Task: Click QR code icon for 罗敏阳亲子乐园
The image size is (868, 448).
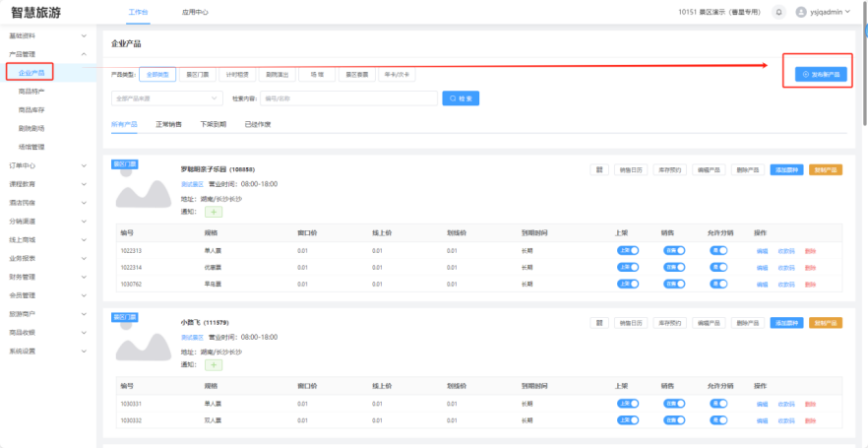Action: [x=598, y=170]
